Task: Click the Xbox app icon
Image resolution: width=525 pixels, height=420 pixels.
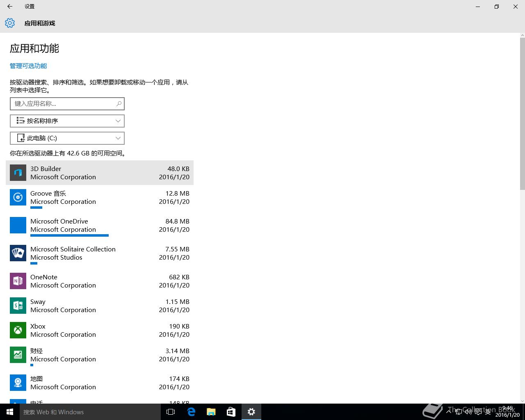Action: click(18, 330)
